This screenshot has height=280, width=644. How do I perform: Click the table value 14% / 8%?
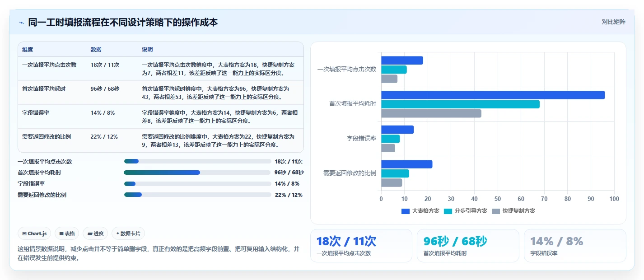click(x=103, y=113)
